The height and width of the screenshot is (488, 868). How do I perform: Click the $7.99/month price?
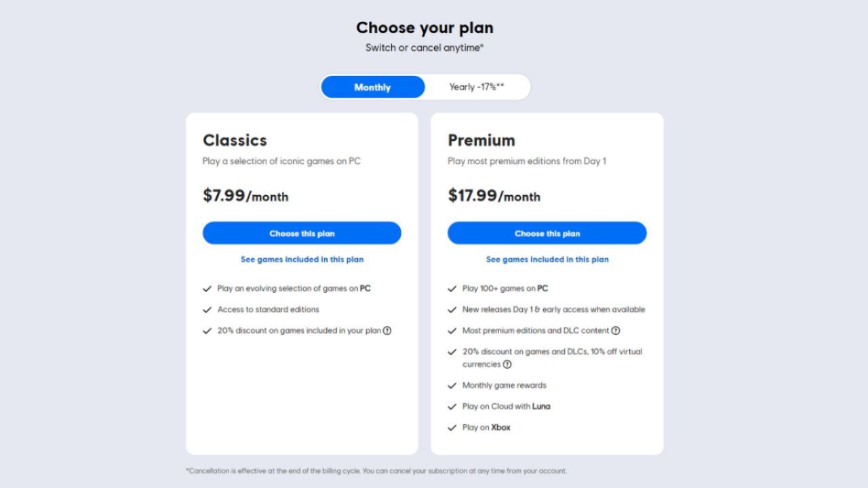(x=245, y=196)
